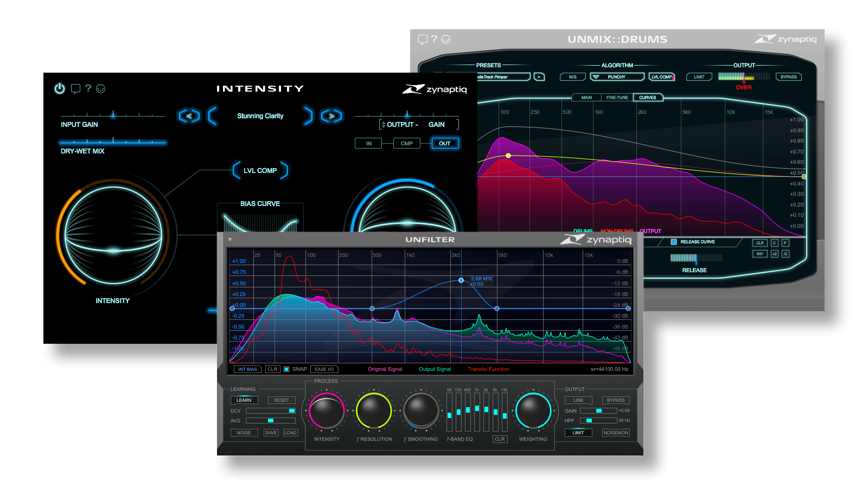Screen dimensions: 868x488
Task: Expand the UNFILTER top-left triangle menu
Action: tap(230, 239)
